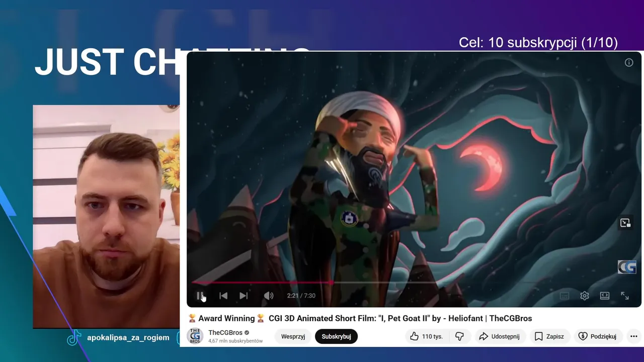Click the video title text
644x362 pixels.
click(x=360, y=318)
